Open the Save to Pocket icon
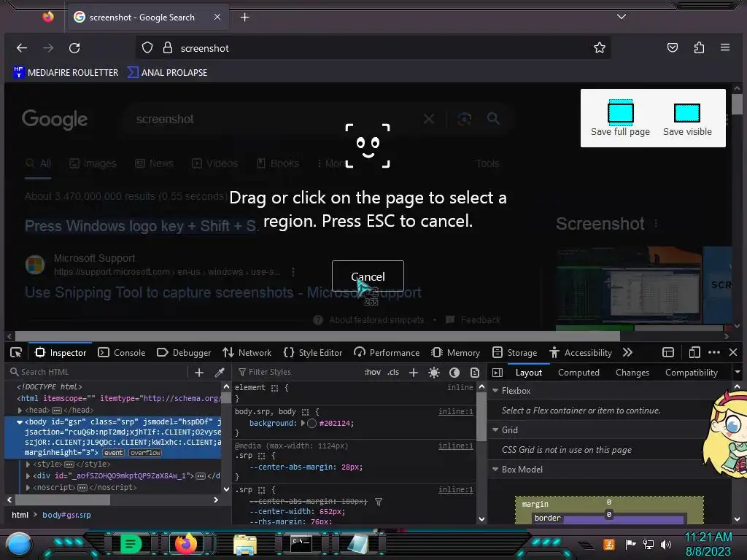Viewport: 747px width, 560px height. pyautogui.click(x=672, y=47)
